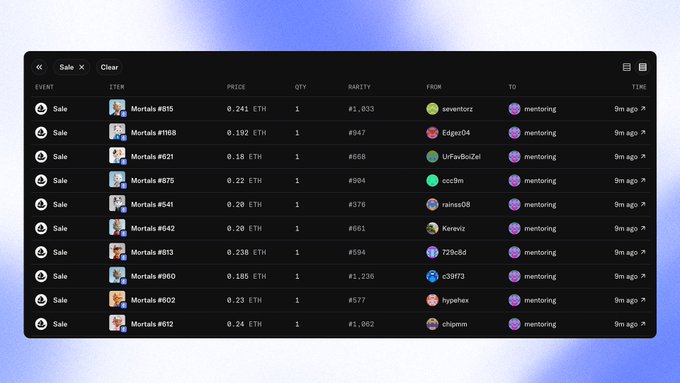The width and height of the screenshot is (680, 383).
Task: Open Mortals #621 item thumbnail
Action: coord(117,156)
